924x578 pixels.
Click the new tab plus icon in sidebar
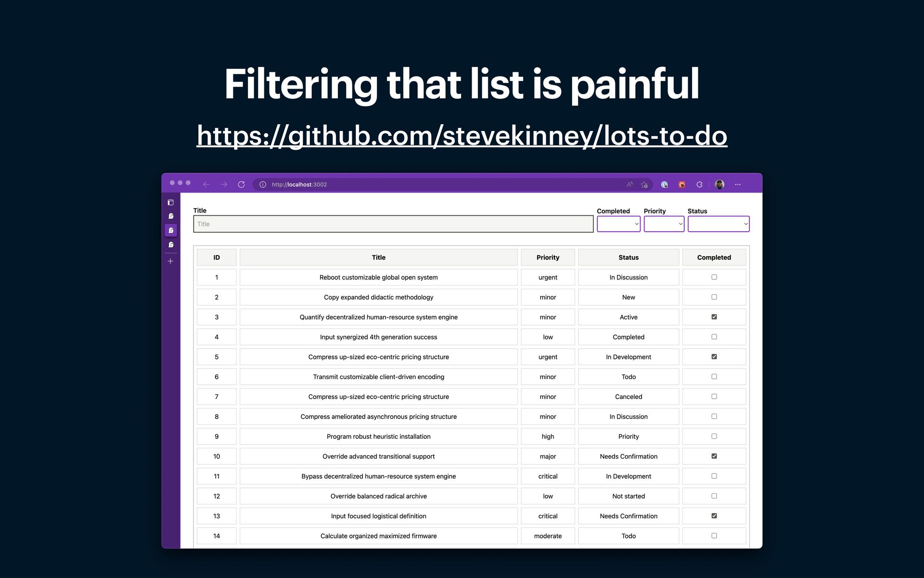[170, 261]
